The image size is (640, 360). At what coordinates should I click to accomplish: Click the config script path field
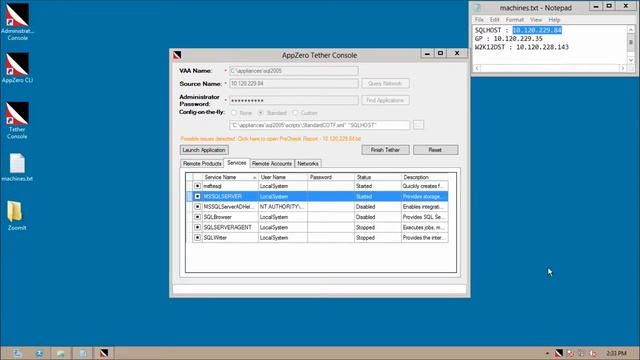point(320,125)
